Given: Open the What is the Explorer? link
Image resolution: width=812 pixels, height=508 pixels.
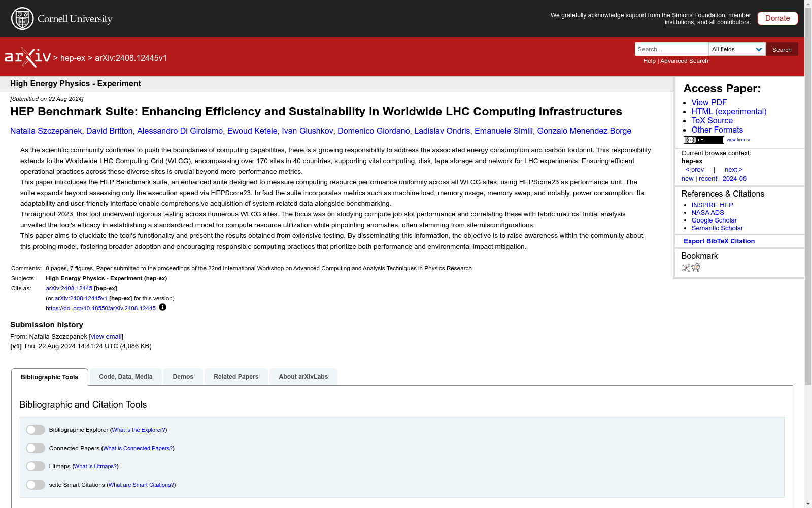Looking at the screenshot, I should click(139, 430).
